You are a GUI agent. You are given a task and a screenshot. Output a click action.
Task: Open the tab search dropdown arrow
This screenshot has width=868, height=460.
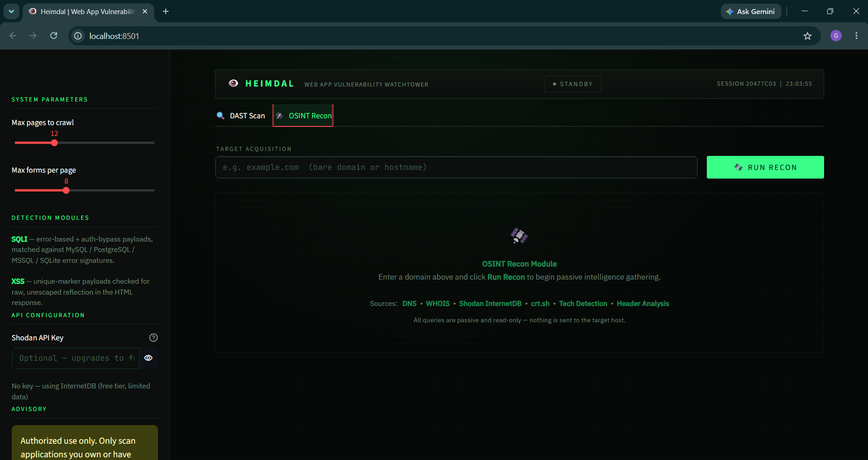11,11
